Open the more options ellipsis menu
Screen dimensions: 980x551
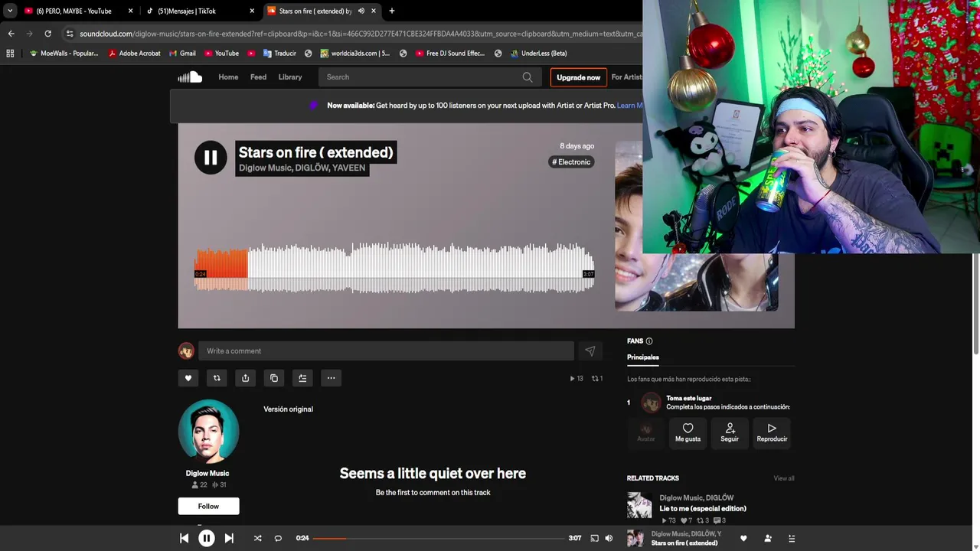tap(331, 378)
